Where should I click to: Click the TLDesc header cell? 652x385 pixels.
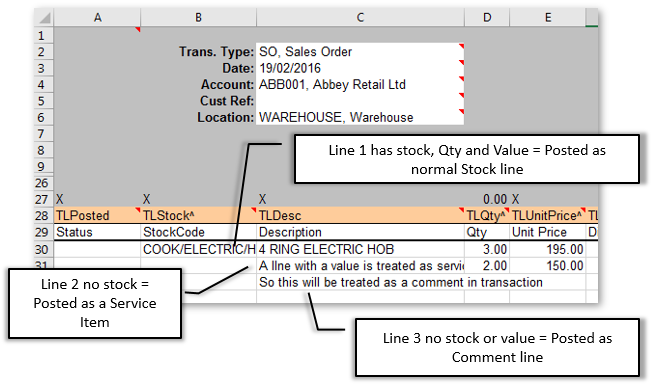point(360,215)
